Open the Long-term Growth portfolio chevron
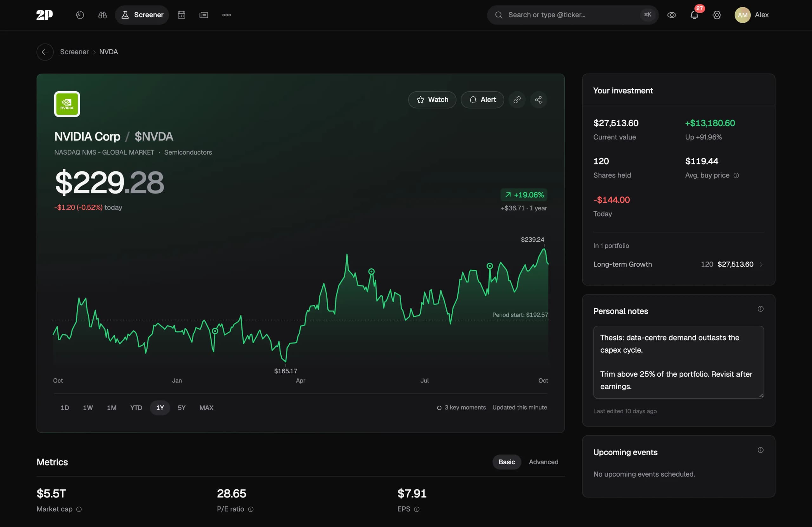The image size is (812, 527). click(761, 264)
